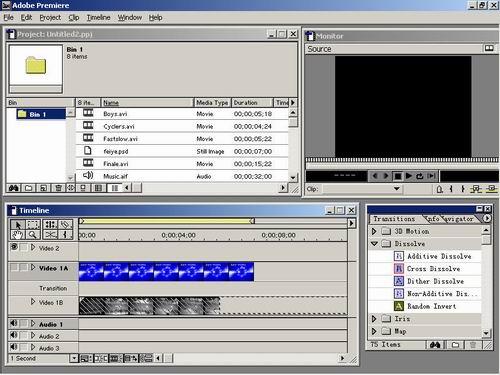Screen dimensions: 500x375
Task: Select the Cross Dissolve transition
Action: [x=433, y=269]
